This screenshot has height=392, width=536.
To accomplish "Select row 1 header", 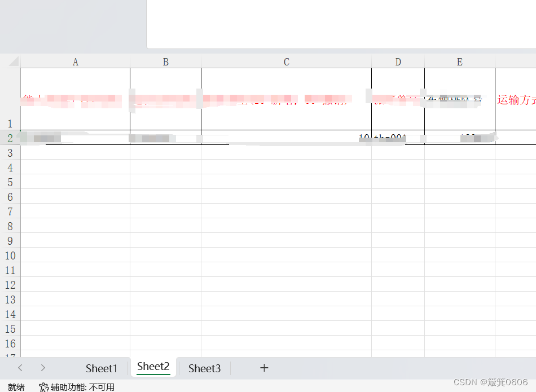I will click(10, 99).
